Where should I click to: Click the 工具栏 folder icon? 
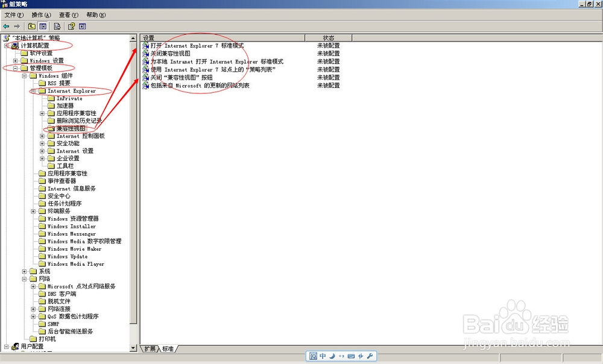51,166
